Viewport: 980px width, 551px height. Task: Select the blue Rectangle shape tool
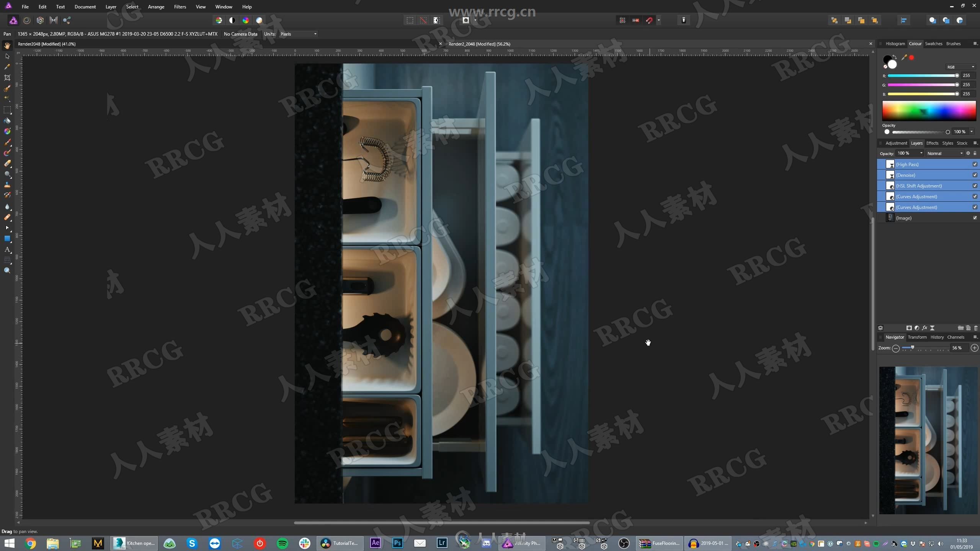7,239
